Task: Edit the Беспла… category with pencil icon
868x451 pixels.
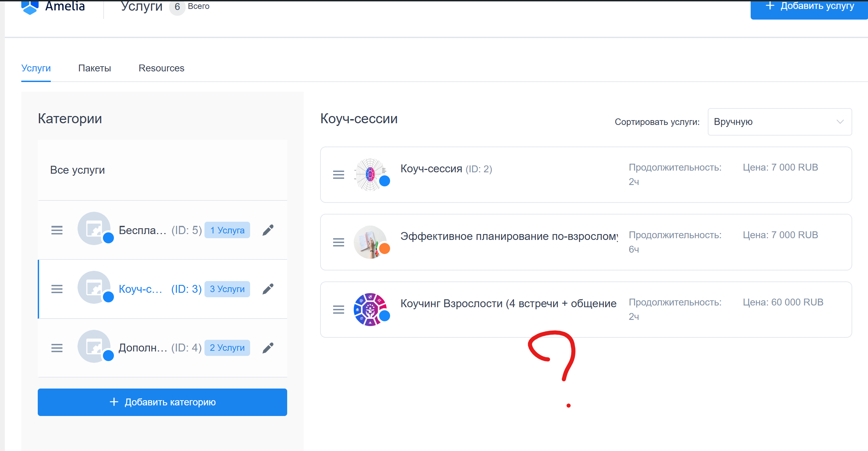Action: 268,230
